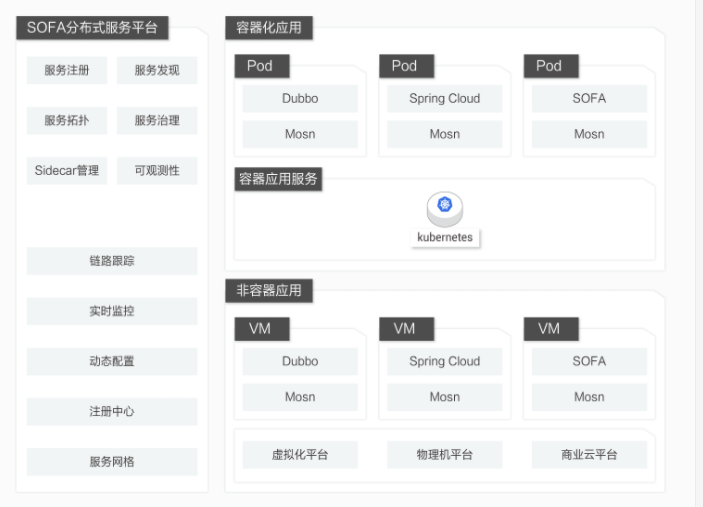Click the SOFA分布式服务平台 header label
The height and width of the screenshot is (507, 703).
pos(92,27)
